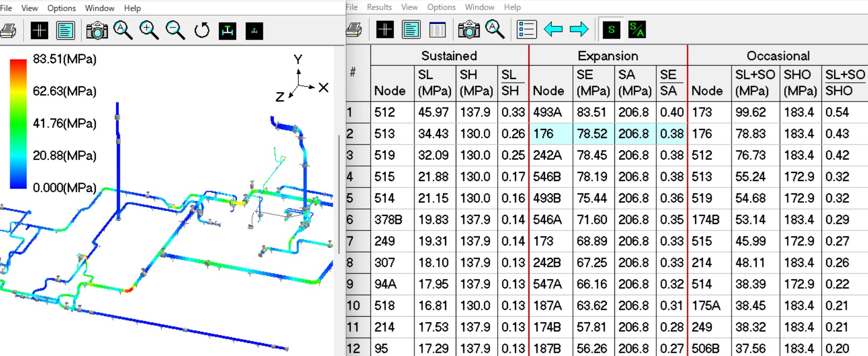The height and width of the screenshot is (356, 868).
Task: Click the Expansion column group header
Action: point(608,56)
